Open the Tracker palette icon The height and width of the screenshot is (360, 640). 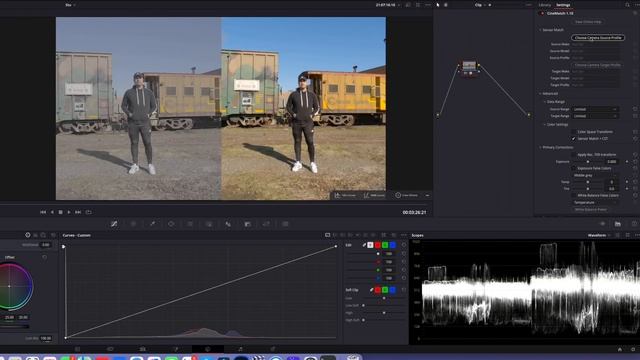coord(190,224)
